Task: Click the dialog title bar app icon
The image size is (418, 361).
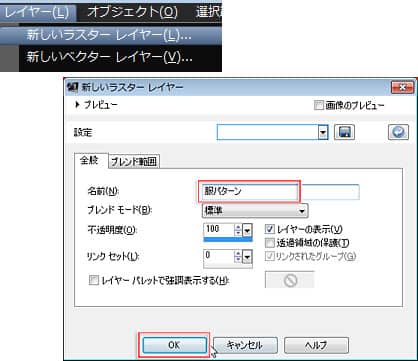Action: [72, 87]
